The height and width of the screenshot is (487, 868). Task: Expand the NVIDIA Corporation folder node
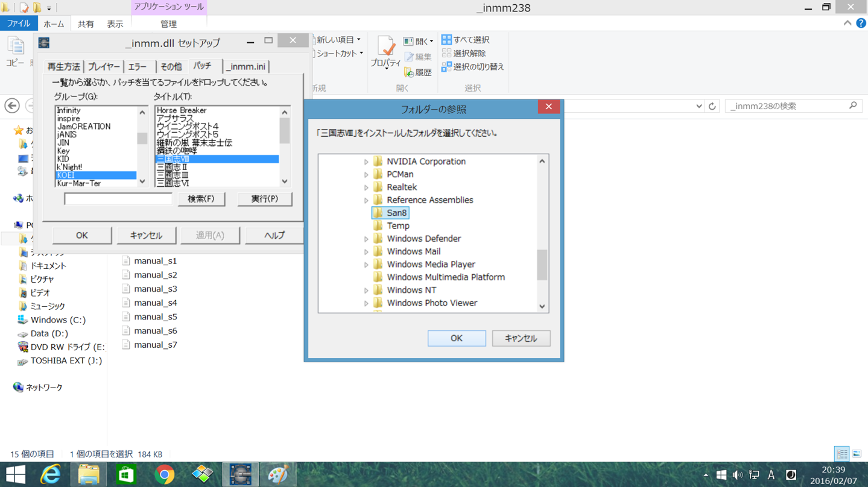click(x=366, y=162)
